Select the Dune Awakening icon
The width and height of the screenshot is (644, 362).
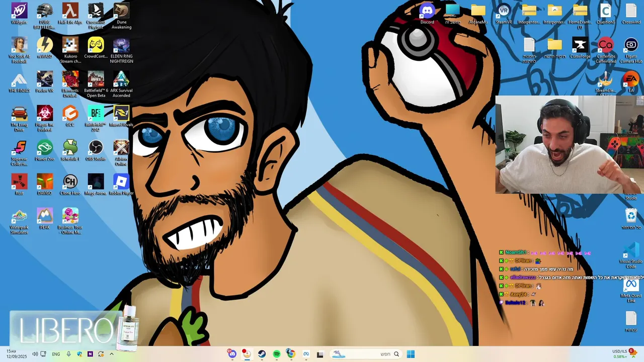(x=121, y=16)
